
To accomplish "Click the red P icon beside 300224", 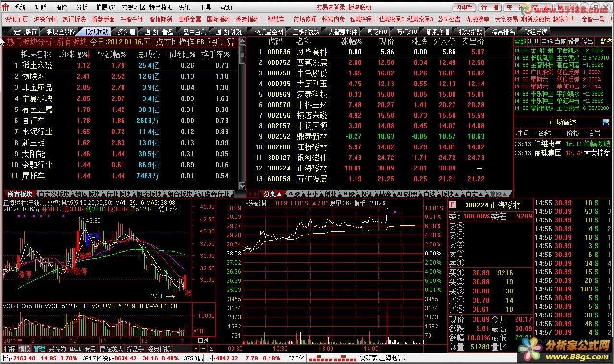I will tap(452, 205).
